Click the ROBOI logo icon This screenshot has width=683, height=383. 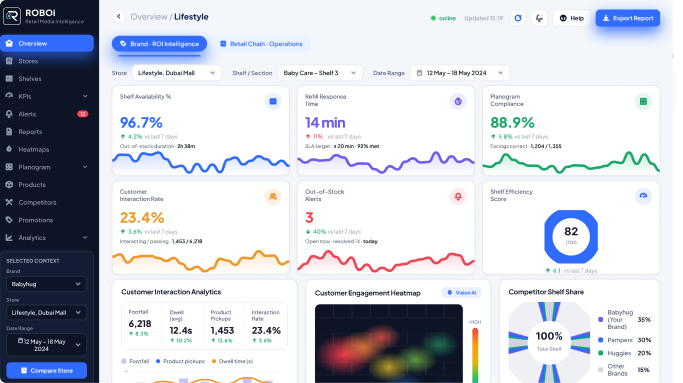pos(12,16)
